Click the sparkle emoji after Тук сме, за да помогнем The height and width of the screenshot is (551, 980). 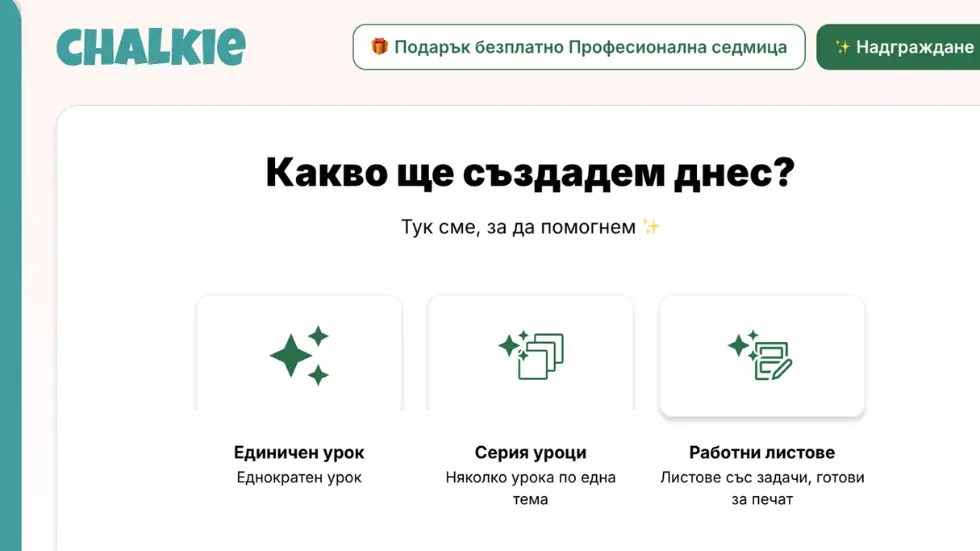coord(651,227)
